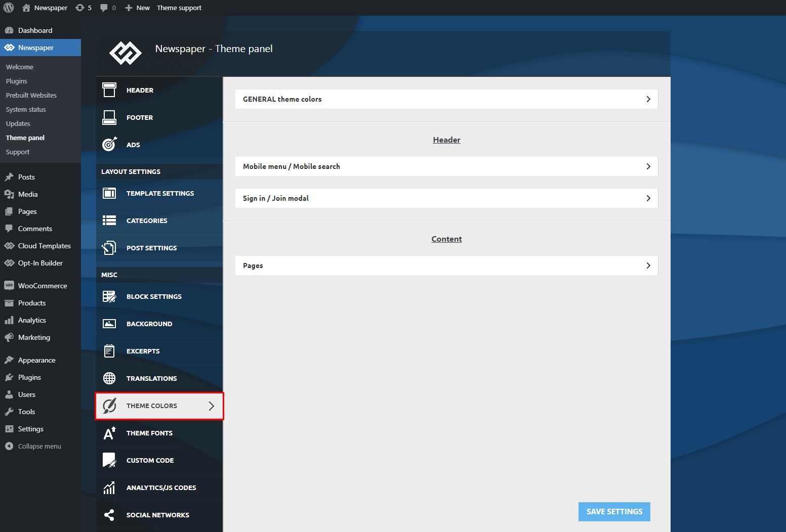Click the Excerpts document icon
Screen dimensions: 786x532
tap(109, 351)
